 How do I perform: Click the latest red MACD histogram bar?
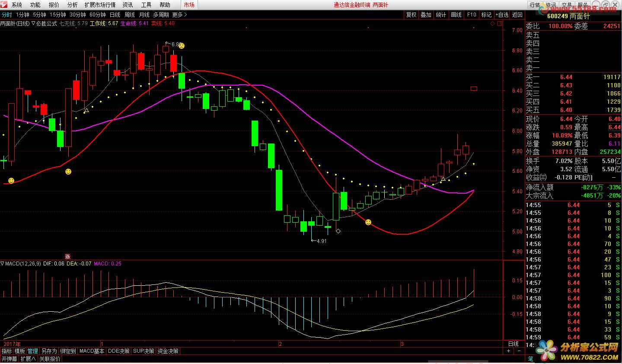(x=474, y=283)
